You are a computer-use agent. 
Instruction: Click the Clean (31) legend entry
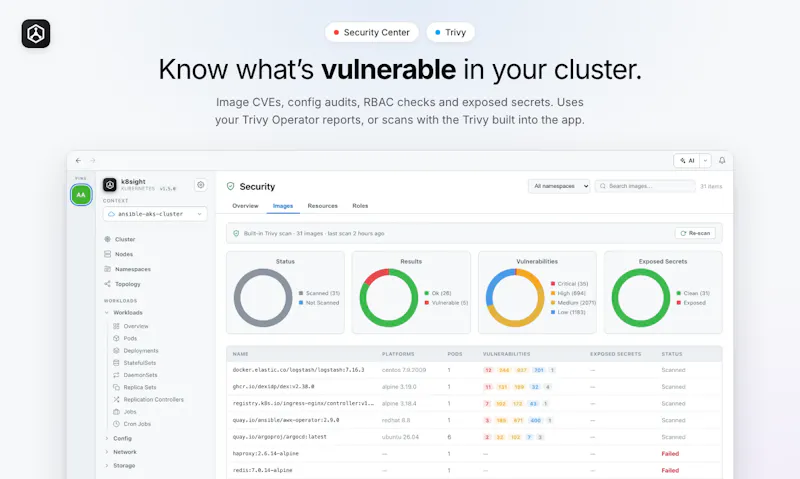693,293
